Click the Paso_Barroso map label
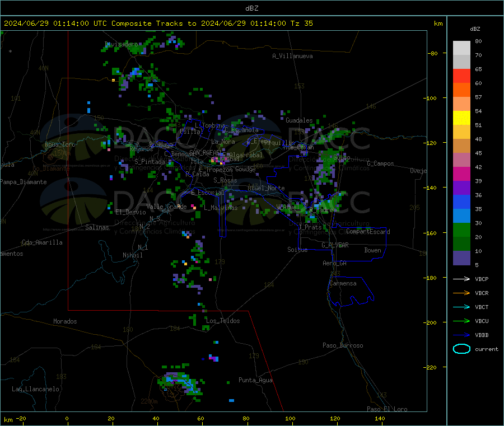 343,345
